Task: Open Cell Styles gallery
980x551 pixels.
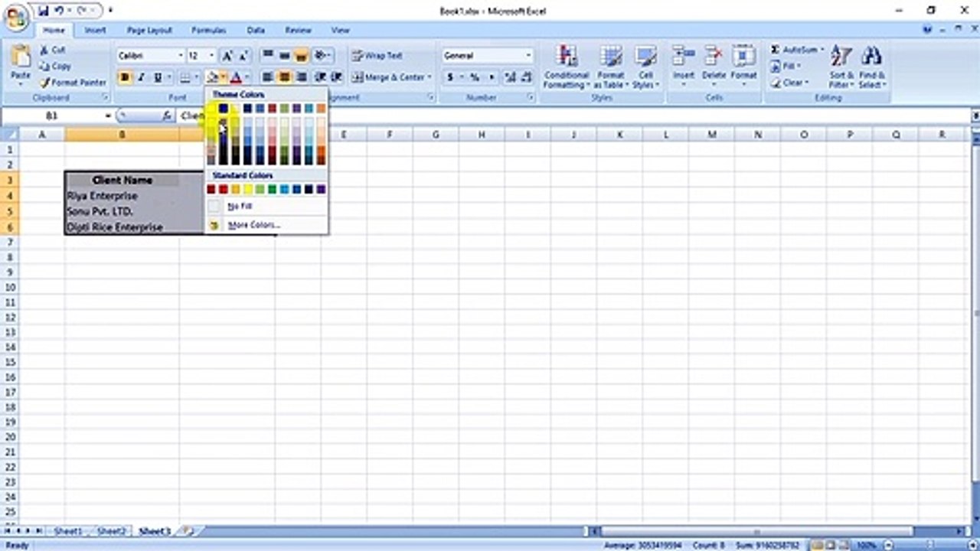Action: (645, 67)
